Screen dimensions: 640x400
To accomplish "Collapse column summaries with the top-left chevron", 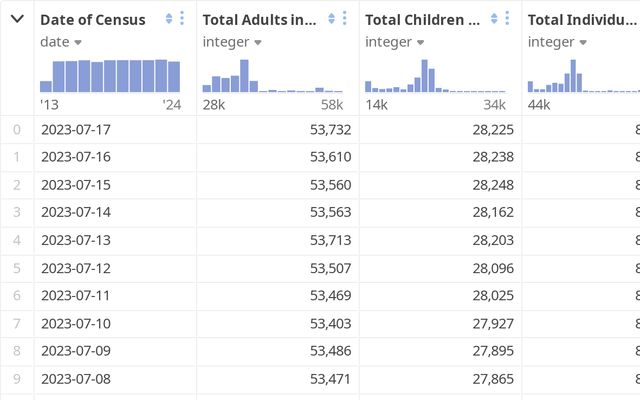I will [17, 19].
